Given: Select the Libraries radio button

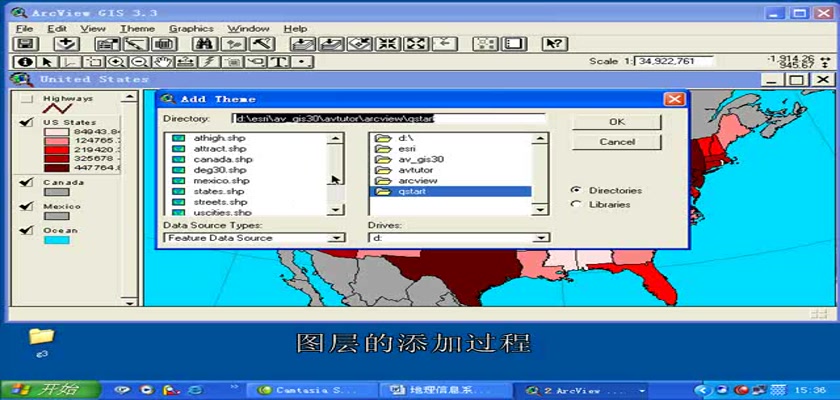Looking at the screenshot, I should (x=576, y=204).
